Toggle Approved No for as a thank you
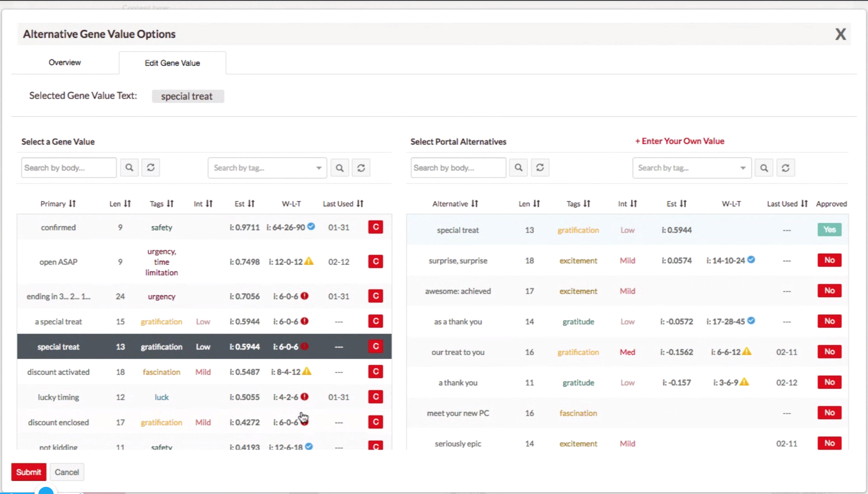This screenshot has width=868, height=494. [829, 321]
